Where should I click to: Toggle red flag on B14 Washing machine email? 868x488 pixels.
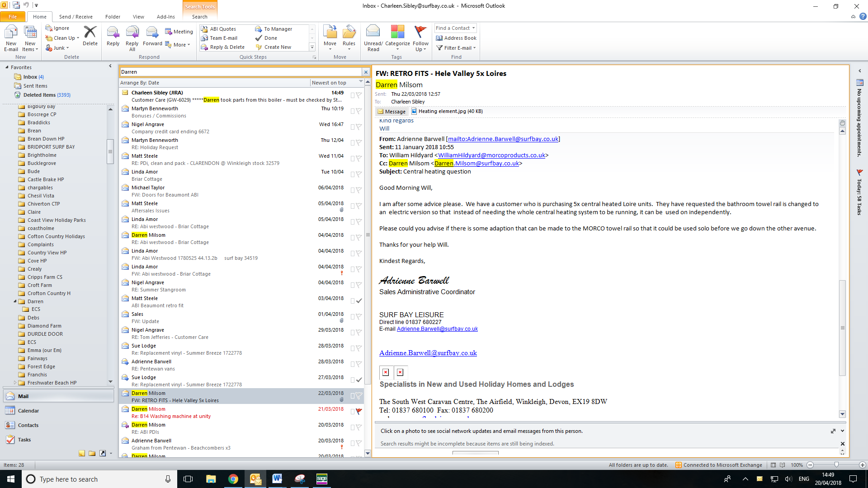pos(359,412)
